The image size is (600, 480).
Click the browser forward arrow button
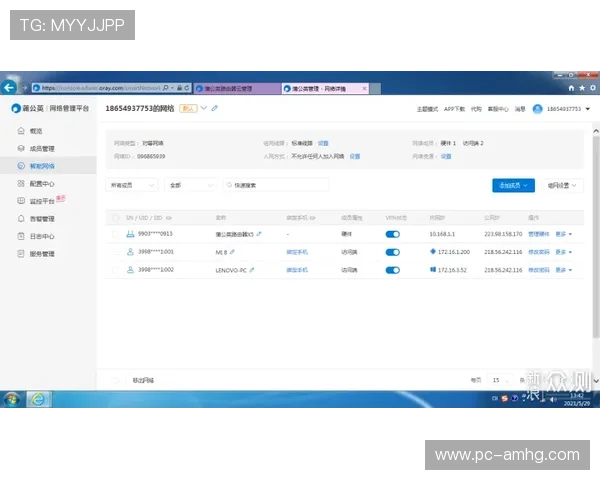[x=24, y=88]
